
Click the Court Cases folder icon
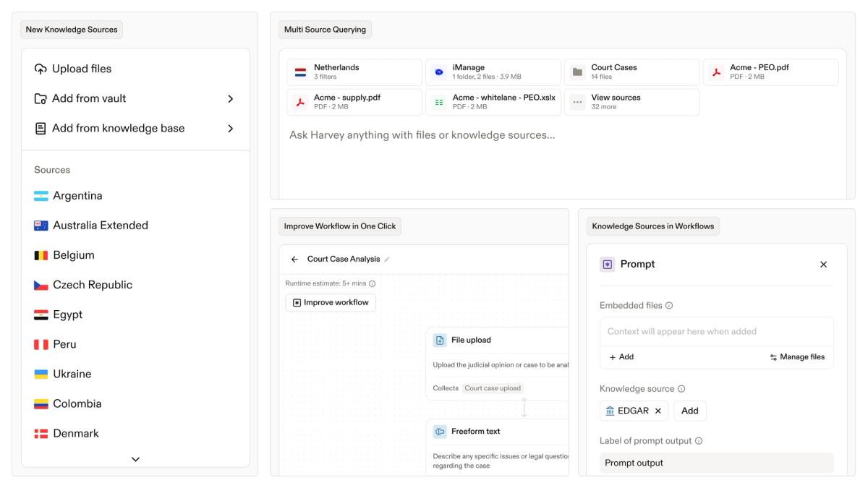(x=576, y=72)
